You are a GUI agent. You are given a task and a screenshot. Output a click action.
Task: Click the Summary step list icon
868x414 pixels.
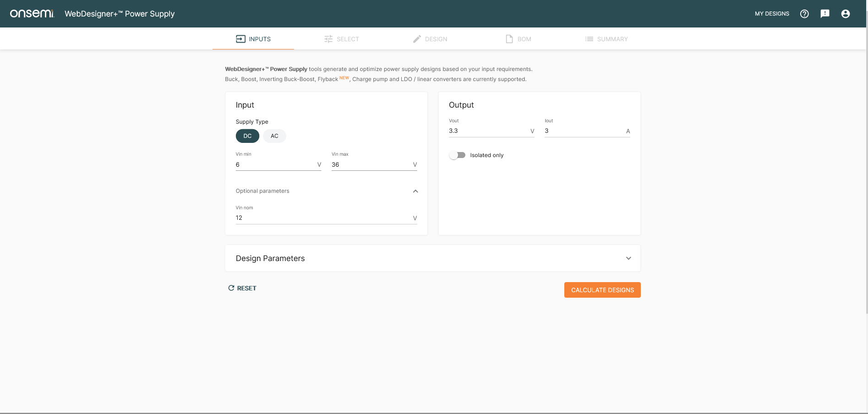(589, 39)
